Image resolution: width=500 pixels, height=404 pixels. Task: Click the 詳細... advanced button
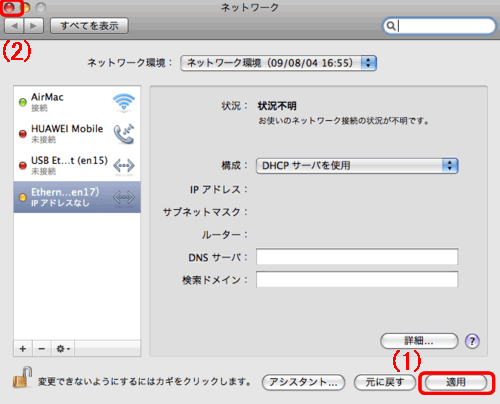(x=419, y=341)
